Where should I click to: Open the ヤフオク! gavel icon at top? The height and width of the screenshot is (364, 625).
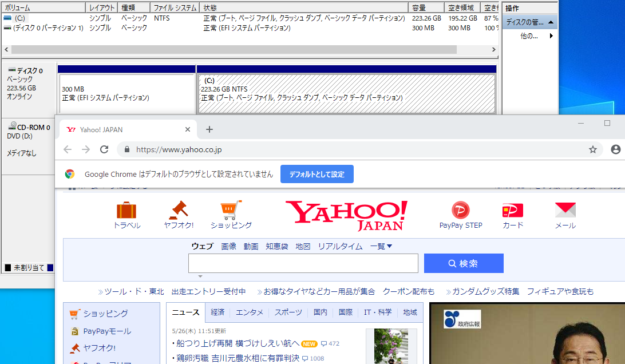click(x=179, y=210)
